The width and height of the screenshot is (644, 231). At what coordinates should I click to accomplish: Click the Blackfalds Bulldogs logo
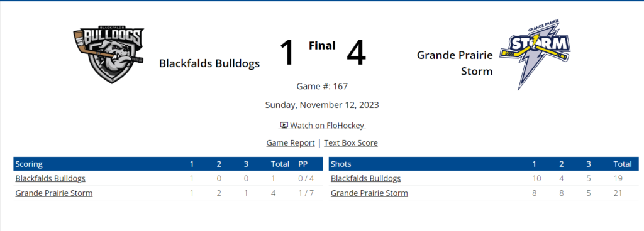[x=109, y=54]
